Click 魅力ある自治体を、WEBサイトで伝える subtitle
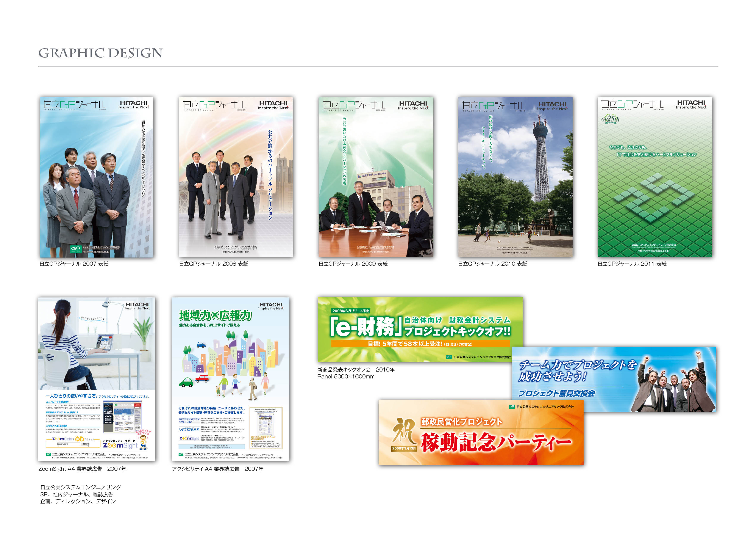The image size is (756, 535). [x=209, y=325]
